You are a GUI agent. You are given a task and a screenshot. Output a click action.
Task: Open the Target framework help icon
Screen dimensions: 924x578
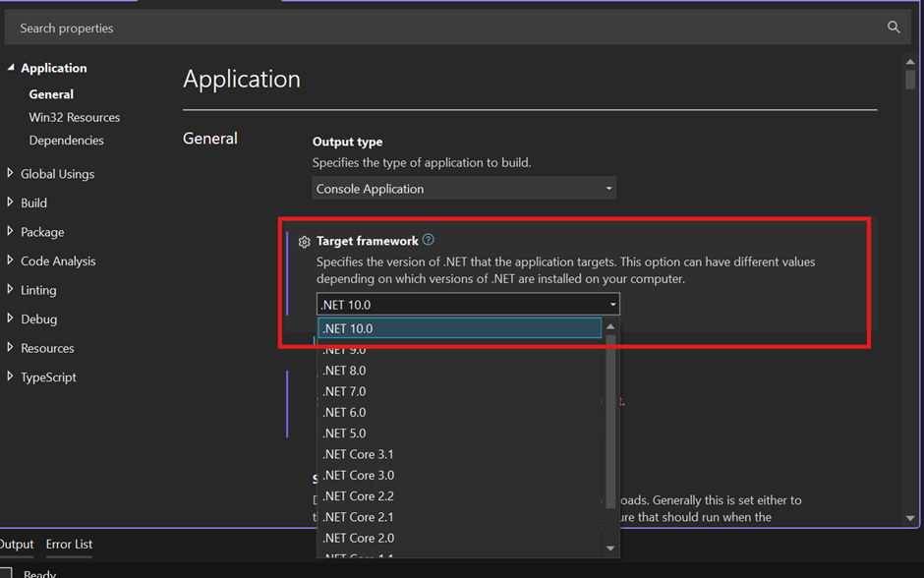coord(428,240)
